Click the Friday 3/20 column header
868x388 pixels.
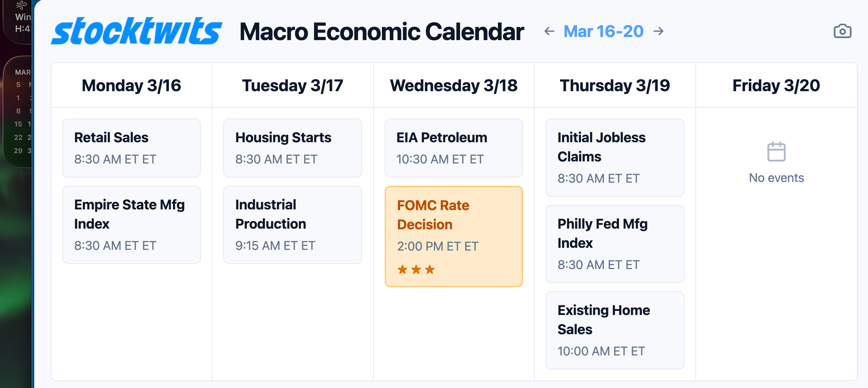point(776,85)
